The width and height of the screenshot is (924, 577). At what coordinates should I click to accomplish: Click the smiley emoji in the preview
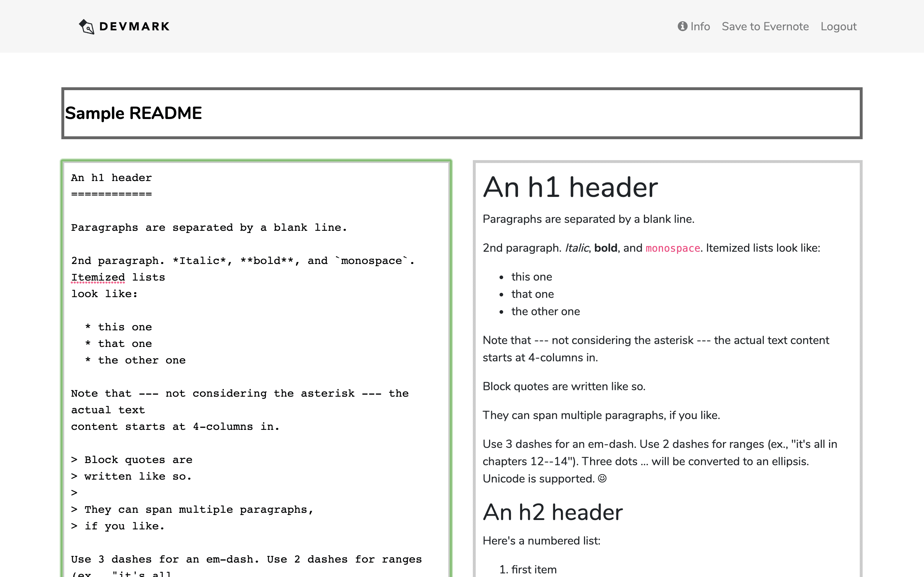602,478
